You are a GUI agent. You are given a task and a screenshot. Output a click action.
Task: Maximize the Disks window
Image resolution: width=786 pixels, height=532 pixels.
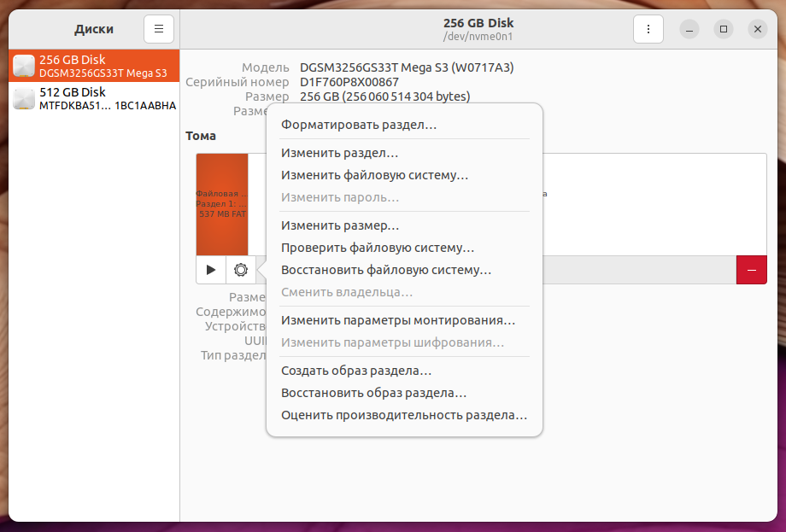click(x=724, y=29)
